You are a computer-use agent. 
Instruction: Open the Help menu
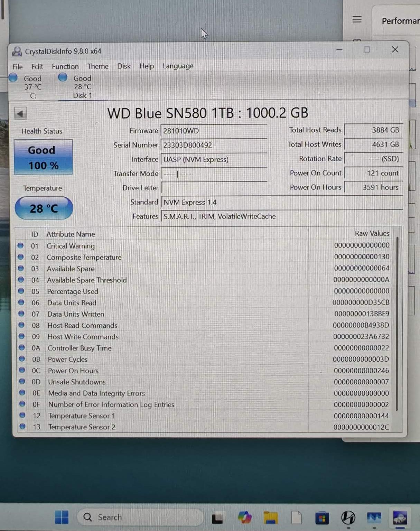(x=147, y=66)
